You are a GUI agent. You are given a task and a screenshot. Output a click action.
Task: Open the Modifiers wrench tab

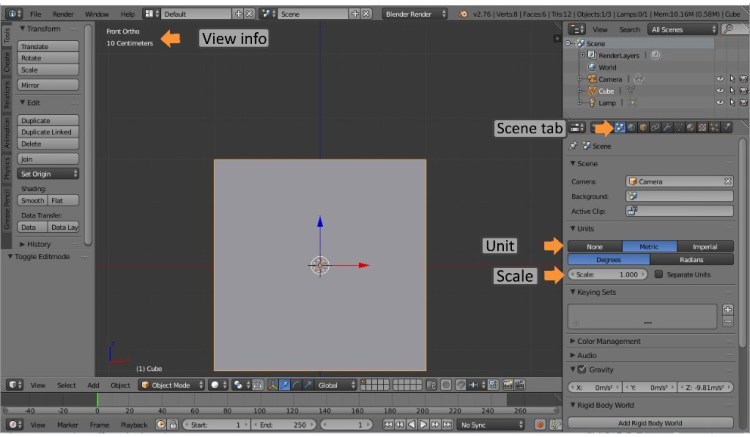coord(667,127)
